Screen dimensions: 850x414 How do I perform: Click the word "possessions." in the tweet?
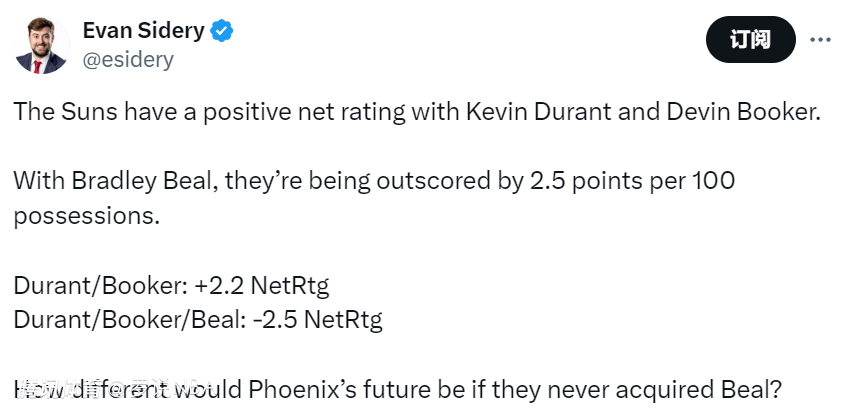click(86, 216)
